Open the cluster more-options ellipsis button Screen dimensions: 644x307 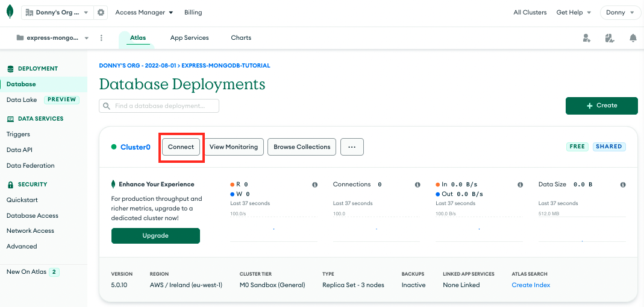pyautogui.click(x=352, y=147)
